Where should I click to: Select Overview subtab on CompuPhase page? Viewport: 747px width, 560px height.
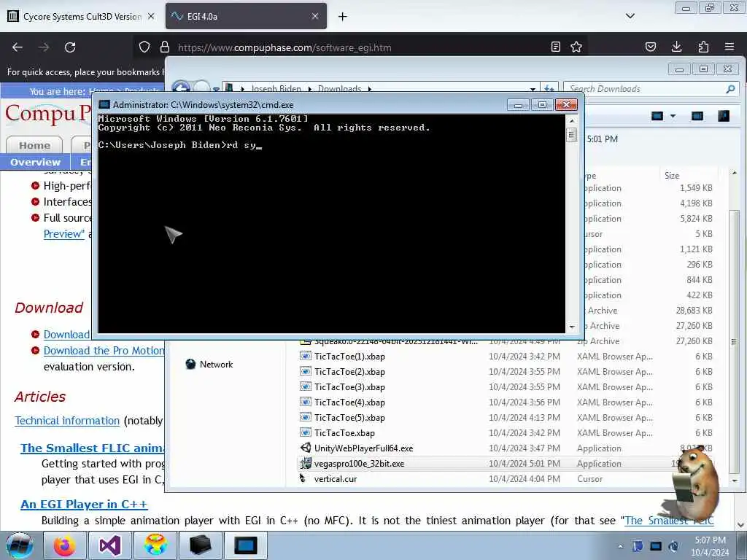35,162
